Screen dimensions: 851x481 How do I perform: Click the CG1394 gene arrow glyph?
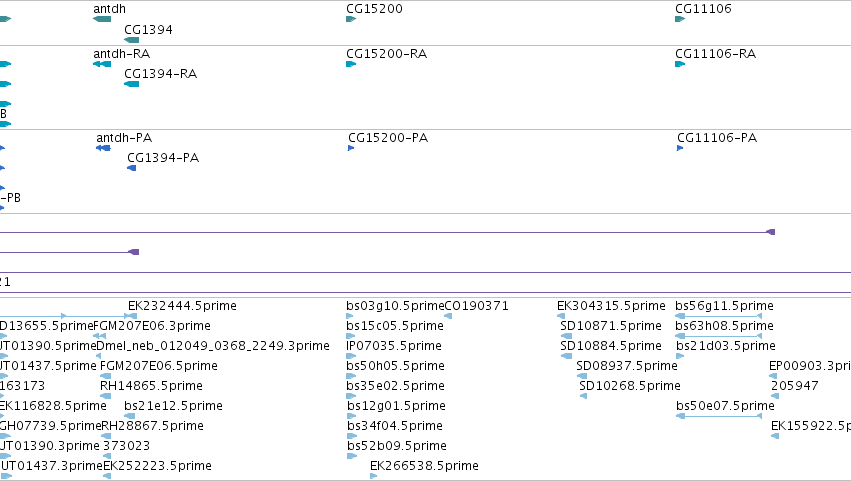[131, 40]
